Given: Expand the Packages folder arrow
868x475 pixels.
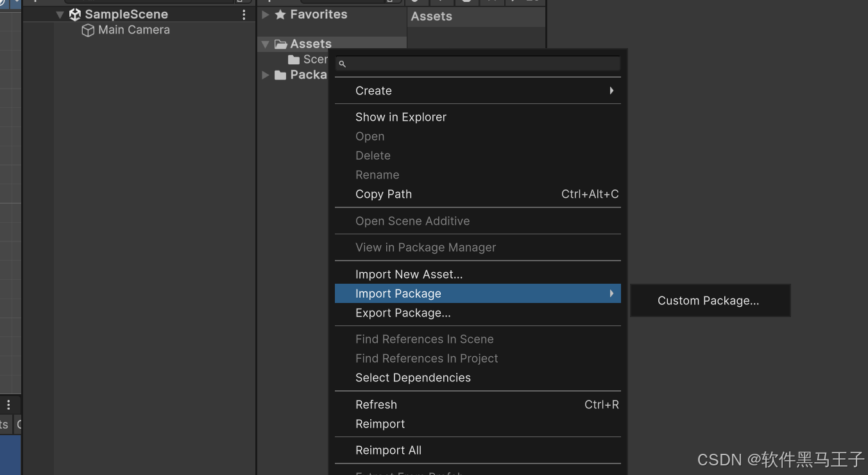Looking at the screenshot, I should (x=266, y=75).
